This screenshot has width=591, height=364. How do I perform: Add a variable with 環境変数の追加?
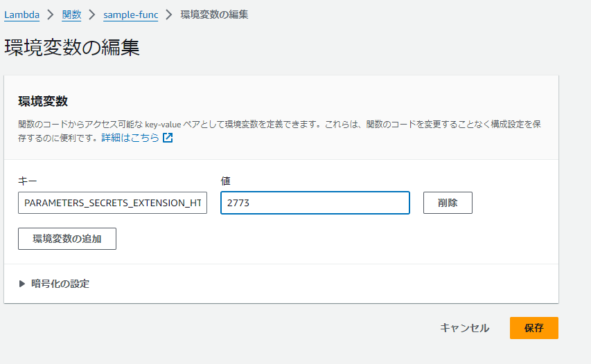(x=67, y=239)
